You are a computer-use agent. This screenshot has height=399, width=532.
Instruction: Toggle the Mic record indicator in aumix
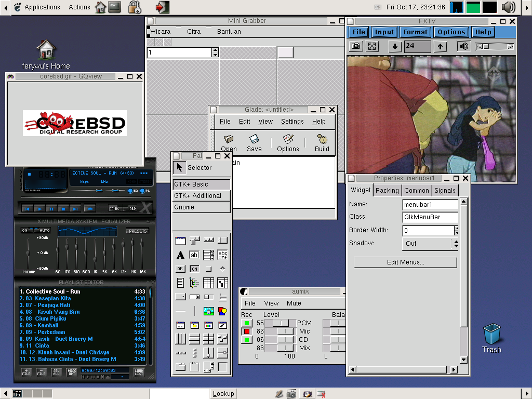point(247,331)
